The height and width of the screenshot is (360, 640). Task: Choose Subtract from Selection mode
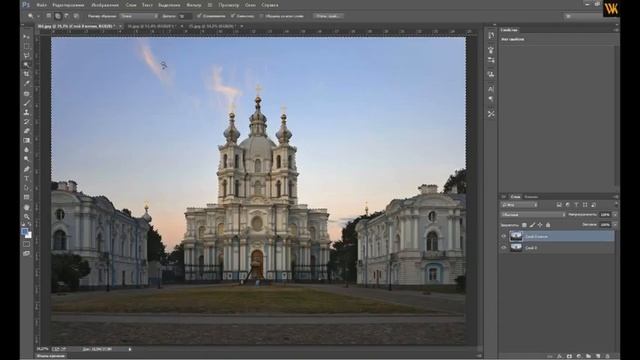pyautogui.click(x=67, y=16)
